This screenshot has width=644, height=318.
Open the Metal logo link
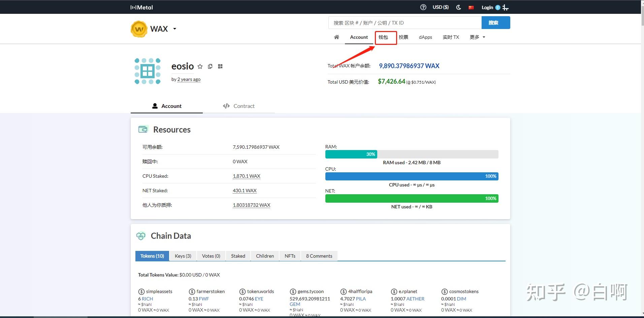click(x=142, y=7)
